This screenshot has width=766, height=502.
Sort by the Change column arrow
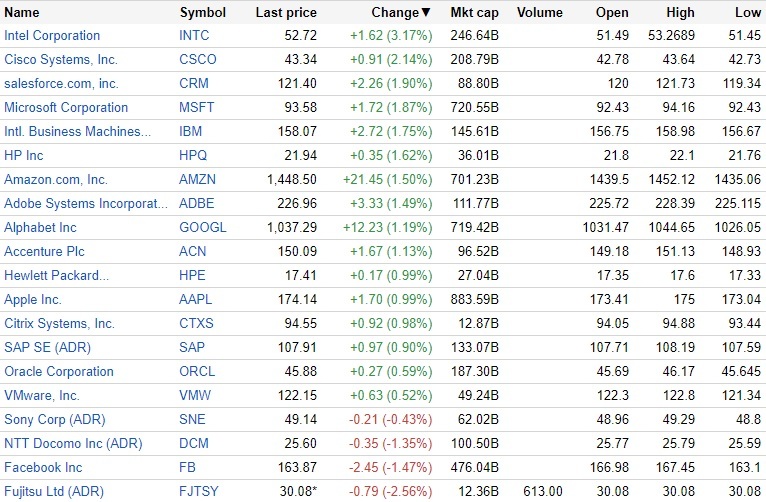(426, 13)
